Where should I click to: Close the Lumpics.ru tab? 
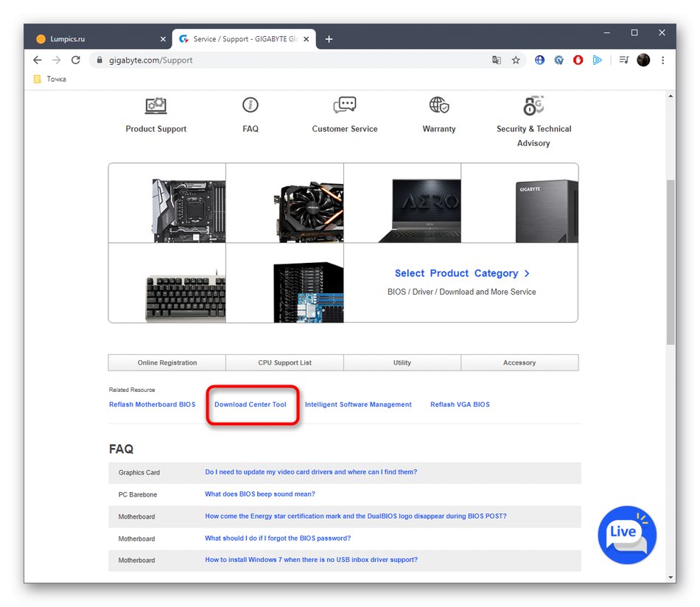[x=163, y=39]
